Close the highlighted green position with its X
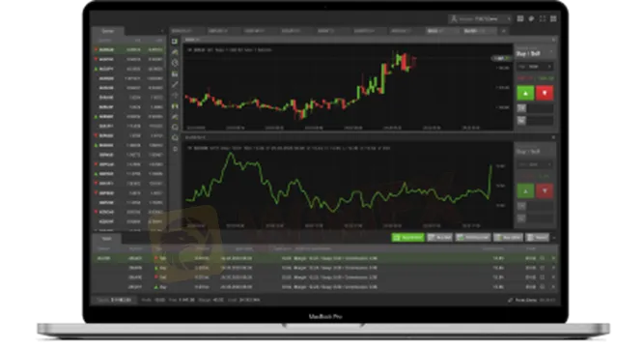 coord(553,258)
